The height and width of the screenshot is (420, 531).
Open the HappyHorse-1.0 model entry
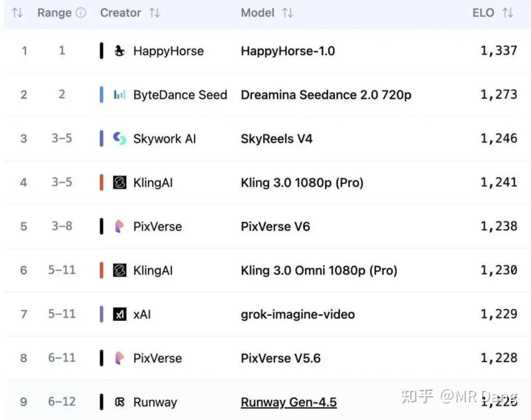288,51
